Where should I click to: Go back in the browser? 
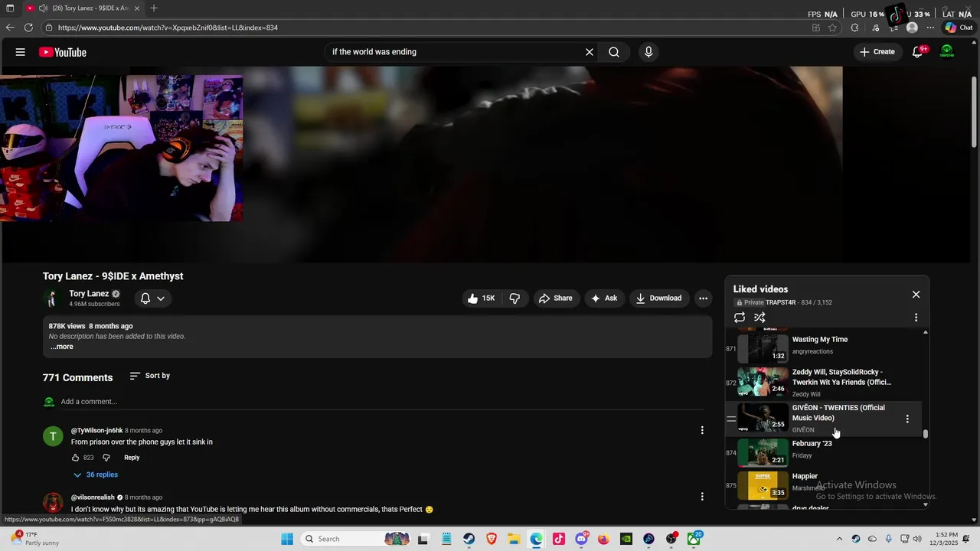click(10, 28)
